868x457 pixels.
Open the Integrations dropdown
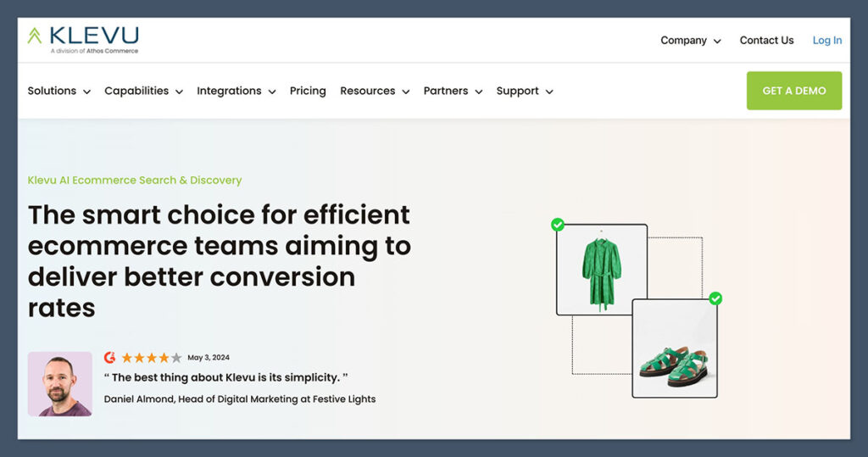(x=236, y=91)
